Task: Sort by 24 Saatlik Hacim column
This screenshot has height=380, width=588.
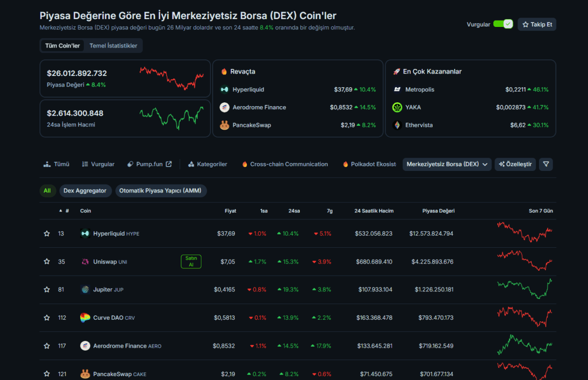Action: pyautogui.click(x=374, y=211)
